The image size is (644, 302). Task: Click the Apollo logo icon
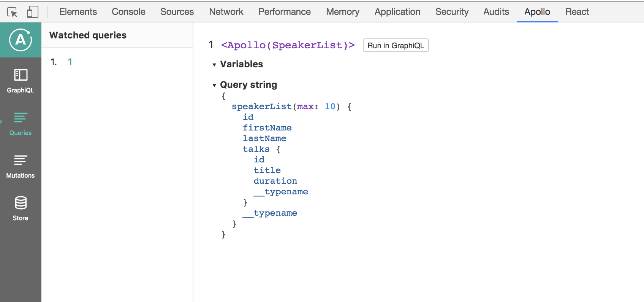click(x=21, y=40)
